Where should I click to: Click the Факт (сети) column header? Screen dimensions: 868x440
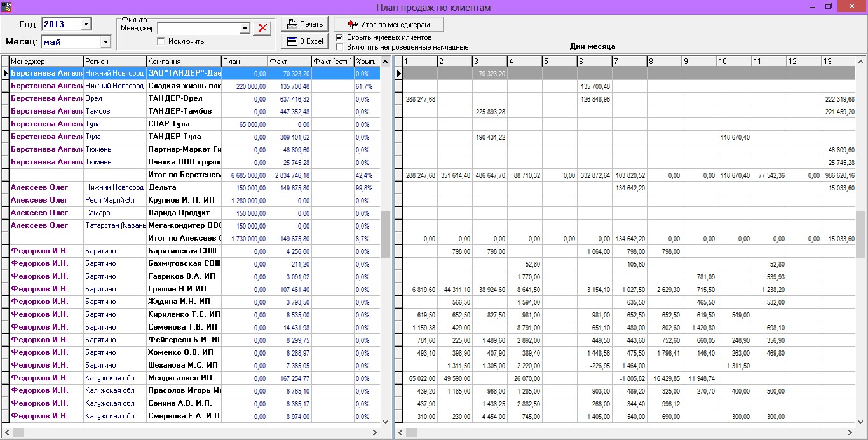332,62
